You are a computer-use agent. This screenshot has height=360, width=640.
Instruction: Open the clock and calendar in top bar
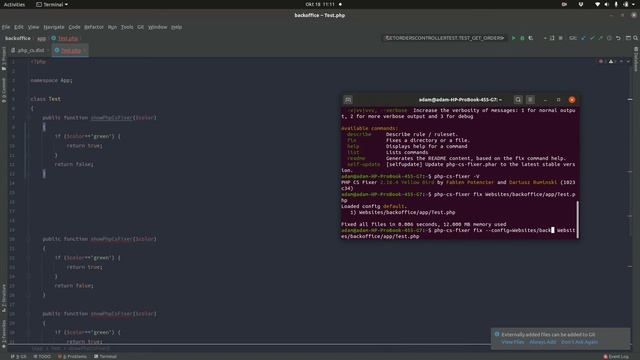pyautogui.click(x=320, y=4)
